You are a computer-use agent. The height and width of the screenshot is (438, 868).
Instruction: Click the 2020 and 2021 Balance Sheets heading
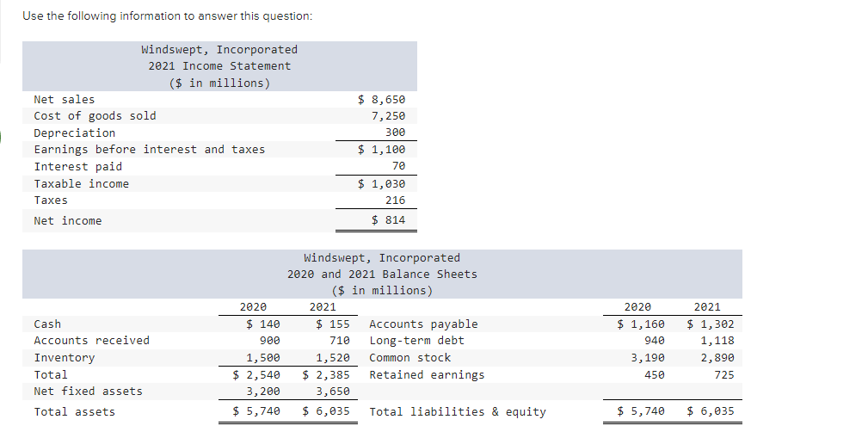[382, 275]
